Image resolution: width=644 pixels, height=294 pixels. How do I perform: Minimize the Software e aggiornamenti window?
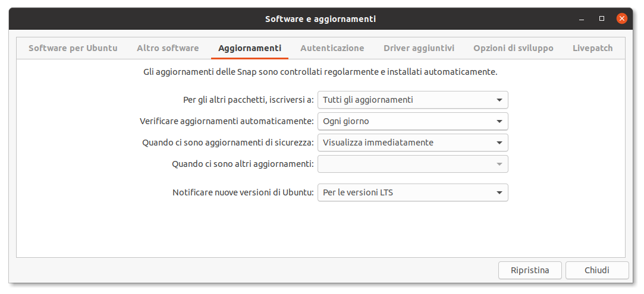[581, 19]
